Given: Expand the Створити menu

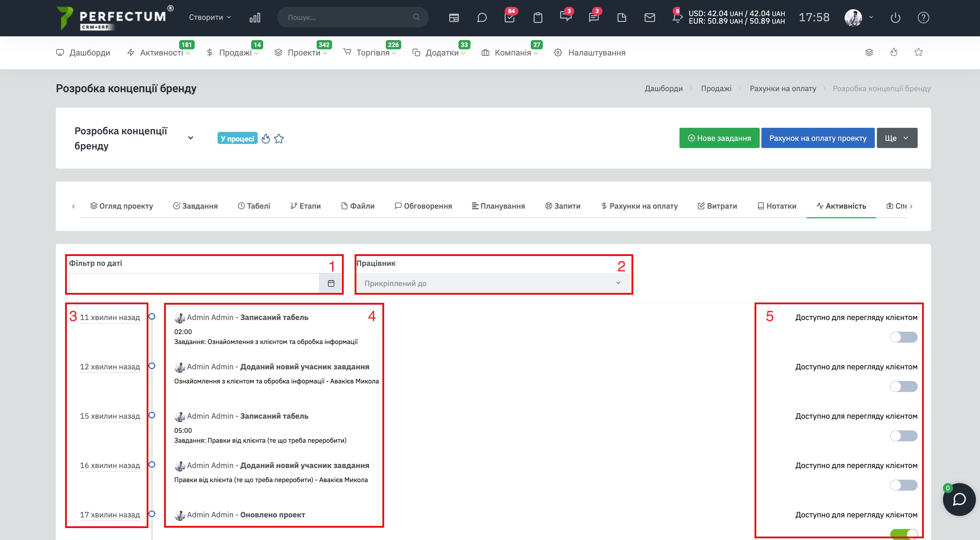Looking at the screenshot, I should [210, 17].
